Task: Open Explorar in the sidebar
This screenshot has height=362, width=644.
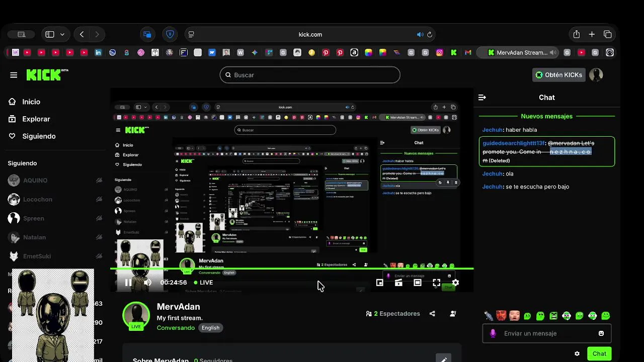Action: click(36, 119)
